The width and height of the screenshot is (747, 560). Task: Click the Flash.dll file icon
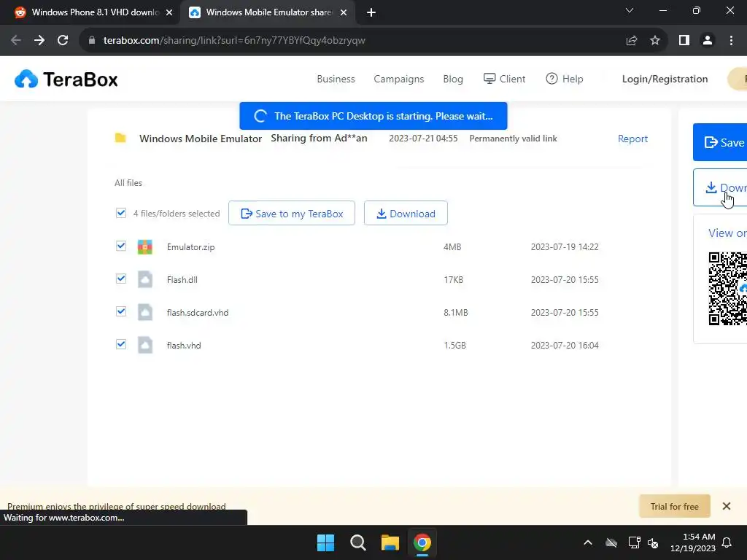[x=145, y=279]
